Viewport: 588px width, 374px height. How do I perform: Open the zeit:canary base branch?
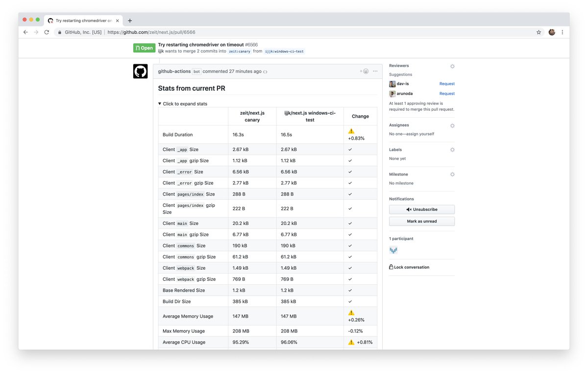click(239, 51)
